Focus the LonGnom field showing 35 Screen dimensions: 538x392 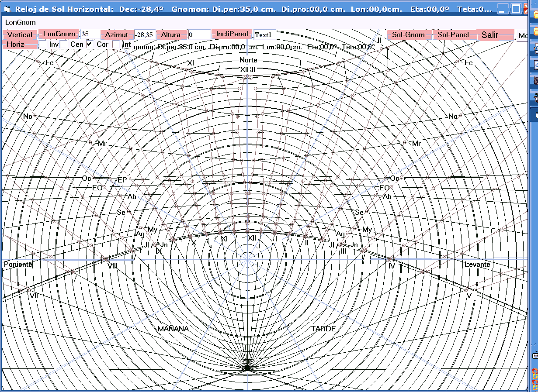tap(90, 34)
